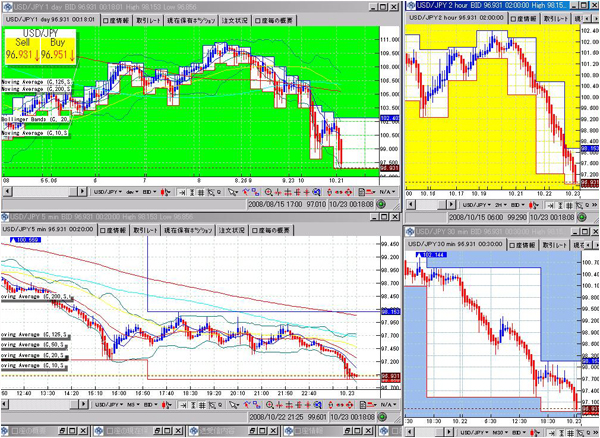Select the 取引レート tab in 1 day chart window
The width and height of the screenshot is (600, 438).
pos(148,20)
